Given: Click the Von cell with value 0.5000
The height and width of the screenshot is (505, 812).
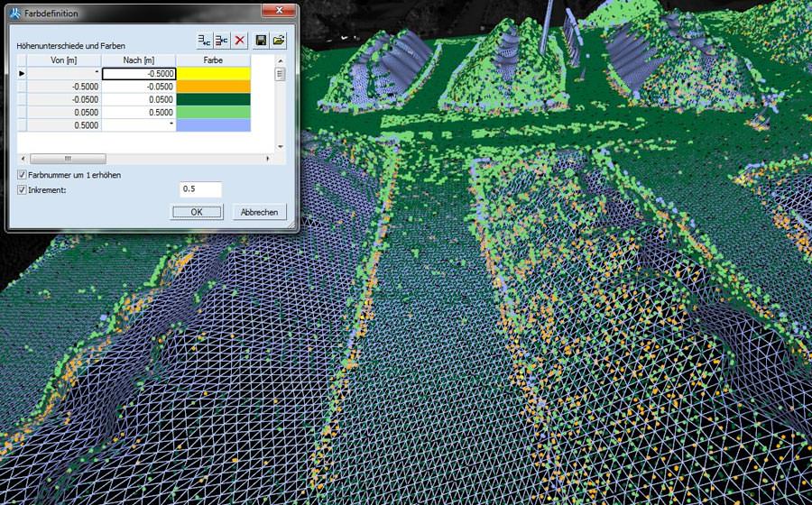Looking at the screenshot, I should [x=64, y=125].
